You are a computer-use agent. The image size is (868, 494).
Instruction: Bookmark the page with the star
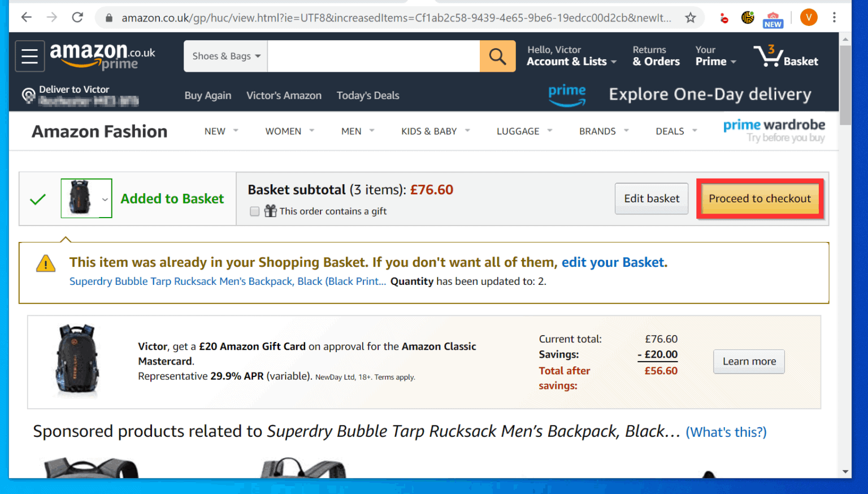(691, 18)
